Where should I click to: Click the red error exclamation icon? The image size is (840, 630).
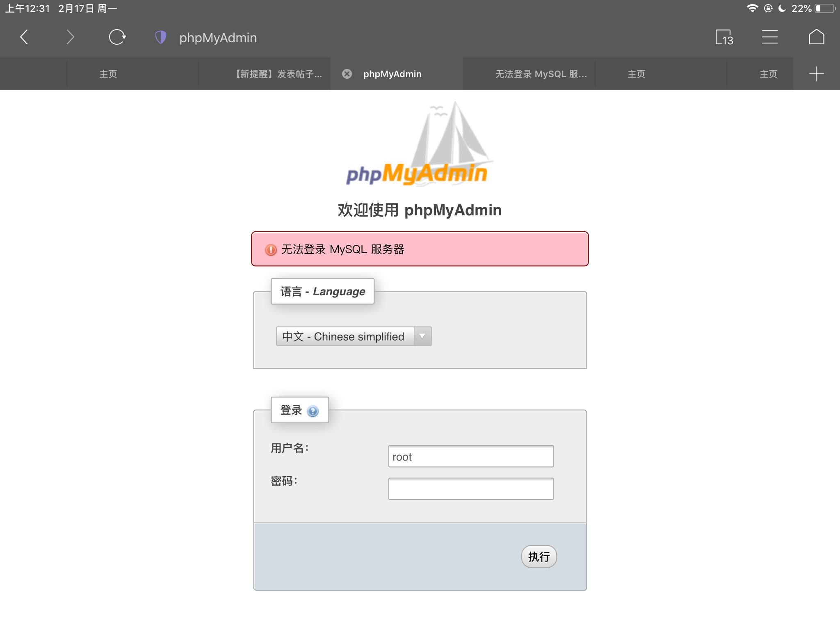point(271,250)
